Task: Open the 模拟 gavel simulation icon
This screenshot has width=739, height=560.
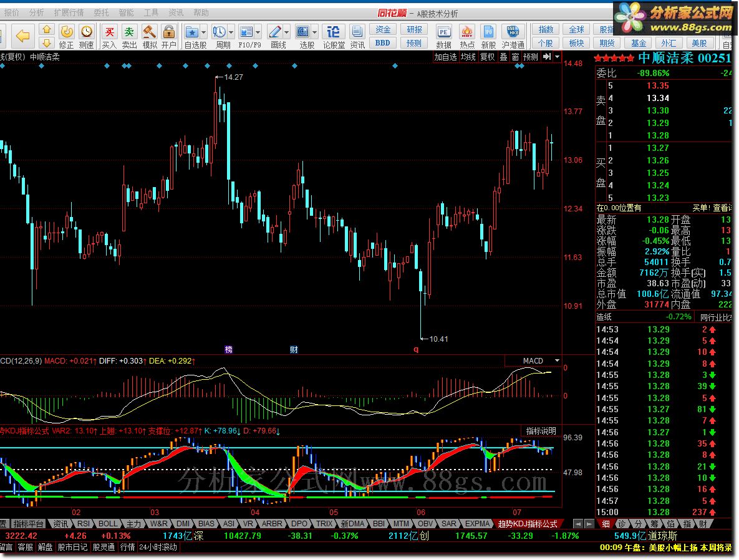Action: [x=149, y=32]
